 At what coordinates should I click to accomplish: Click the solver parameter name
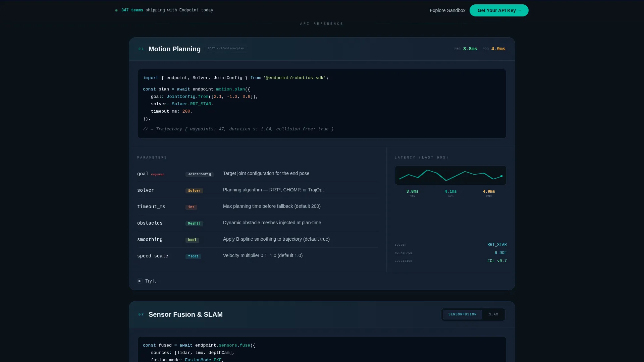click(x=146, y=190)
